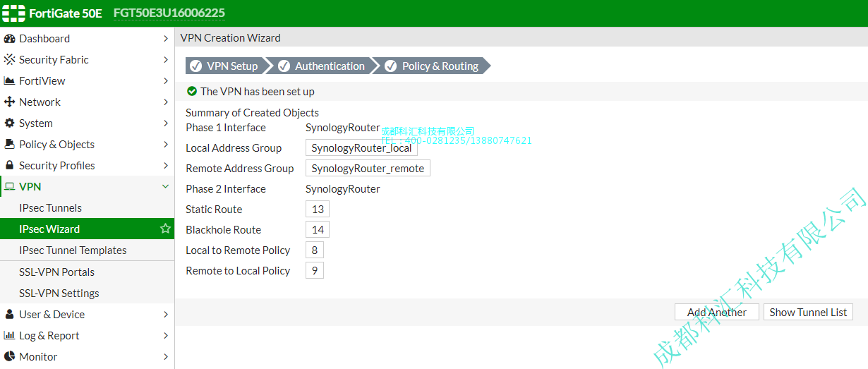
Task: Click the FortiGate logo icon
Action: point(13,13)
